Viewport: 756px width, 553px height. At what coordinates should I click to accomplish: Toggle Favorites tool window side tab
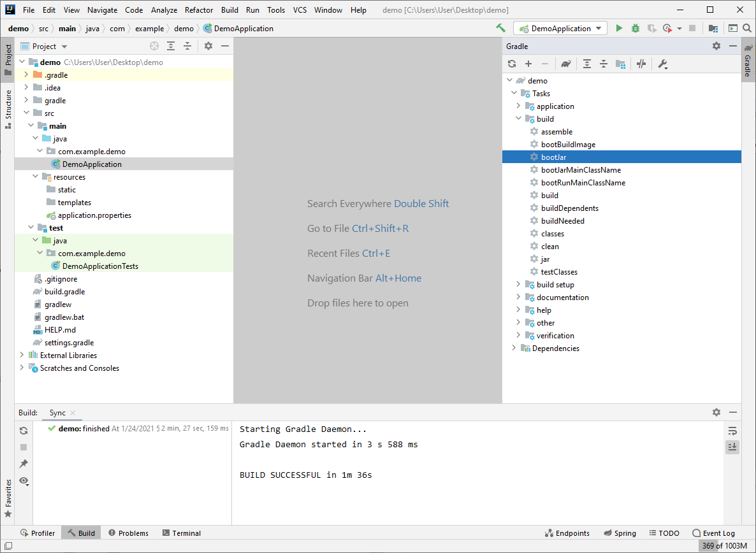(8, 498)
